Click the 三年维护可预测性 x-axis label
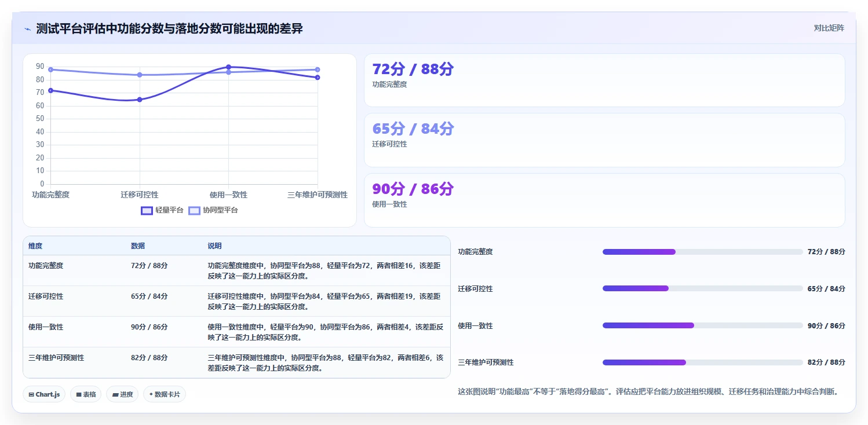This screenshot has width=868, height=425. (318, 195)
